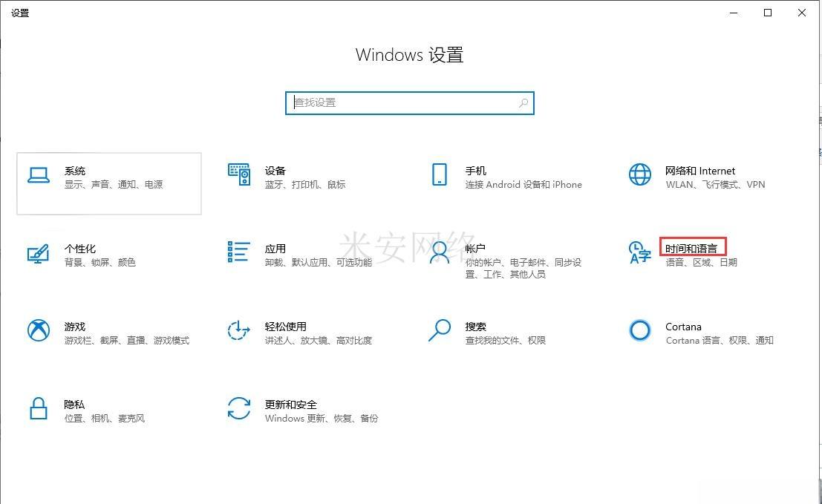Open the 系统 laptop icon
Screen dimensions: 822x504
pyautogui.click(x=39, y=175)
